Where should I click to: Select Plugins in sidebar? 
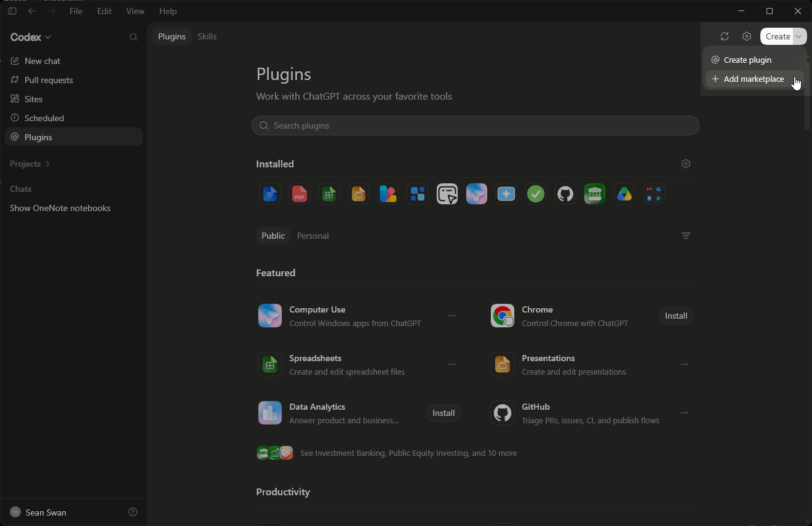click(74, 137)
